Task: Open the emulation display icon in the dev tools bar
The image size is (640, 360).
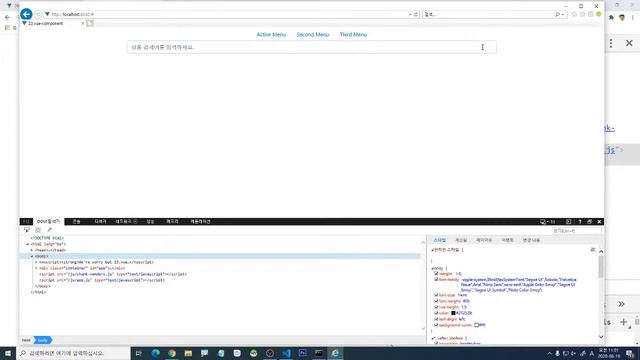Action: pyautogui.click(x=543, y=222)
